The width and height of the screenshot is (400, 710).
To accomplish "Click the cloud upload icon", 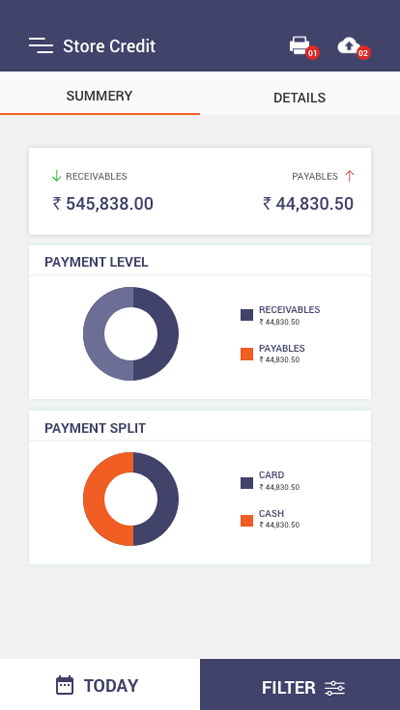I will point(348,45).
